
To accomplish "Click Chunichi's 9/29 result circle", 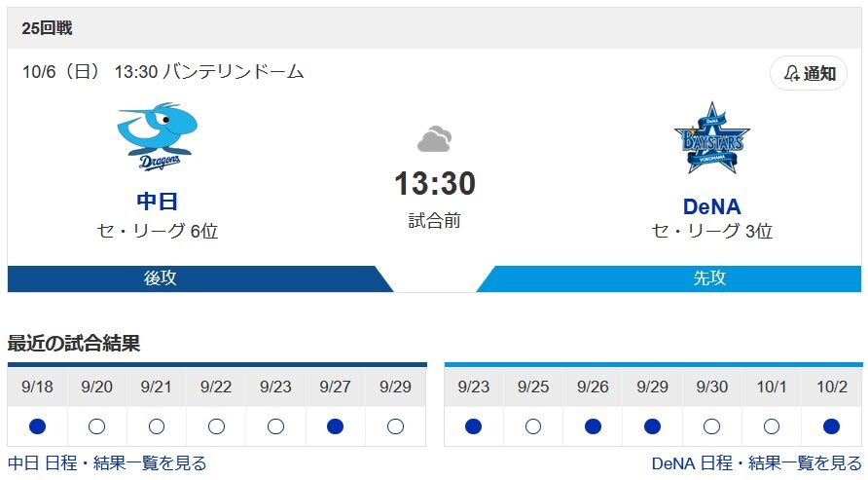I will click(395, 426).
